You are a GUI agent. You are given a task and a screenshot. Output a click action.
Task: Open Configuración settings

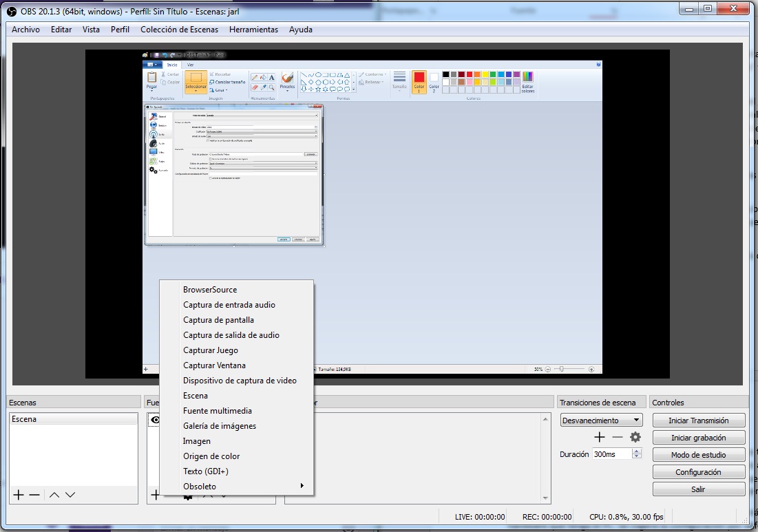pos(699,472)
